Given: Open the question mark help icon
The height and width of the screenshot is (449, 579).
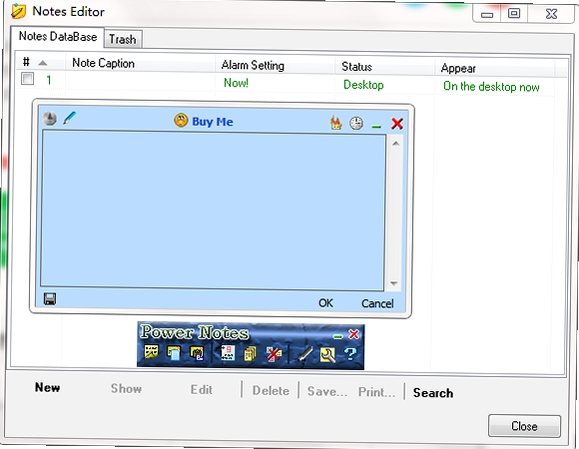Looking at the screenshot, I should click(x=350, y=354).
